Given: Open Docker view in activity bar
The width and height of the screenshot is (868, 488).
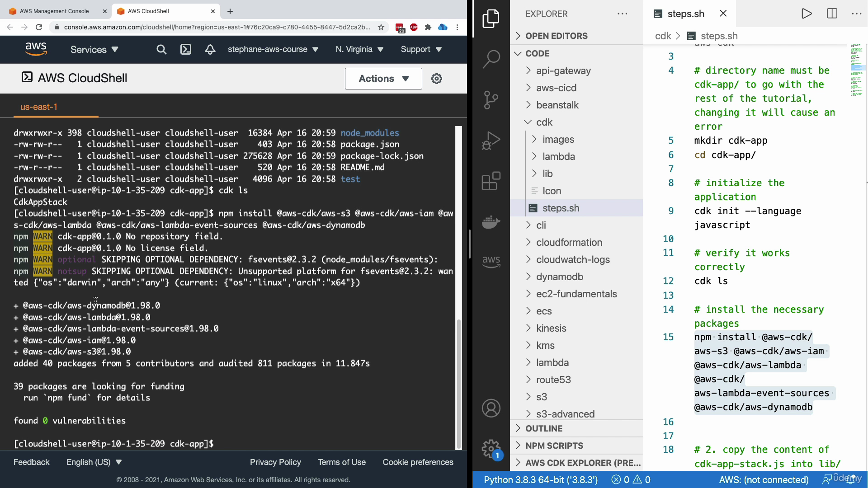Looking at the screenshot, I should (x=491, y=222).
